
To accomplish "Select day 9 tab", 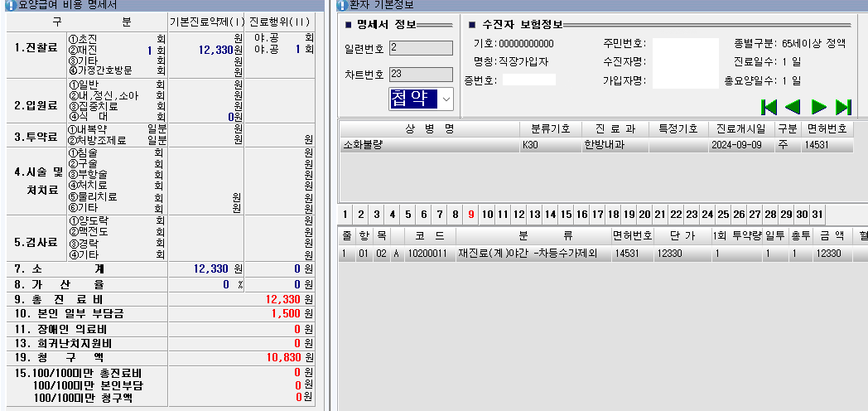I will (470, 214).
